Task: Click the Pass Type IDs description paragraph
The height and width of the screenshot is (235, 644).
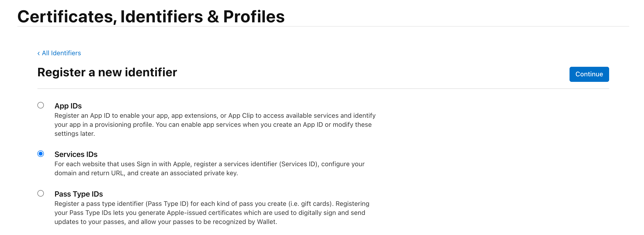Action: click(x=212, y=213)
